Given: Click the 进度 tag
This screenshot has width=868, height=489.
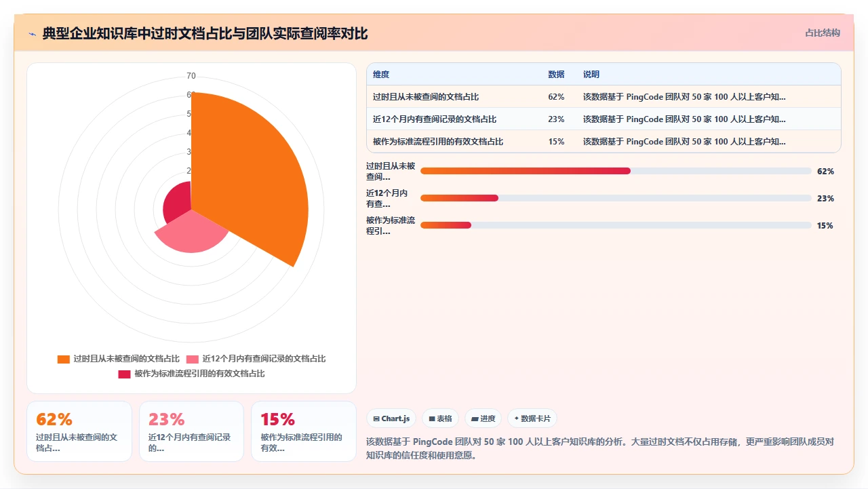Looking at the screenshot, I should tap(484, 418).
